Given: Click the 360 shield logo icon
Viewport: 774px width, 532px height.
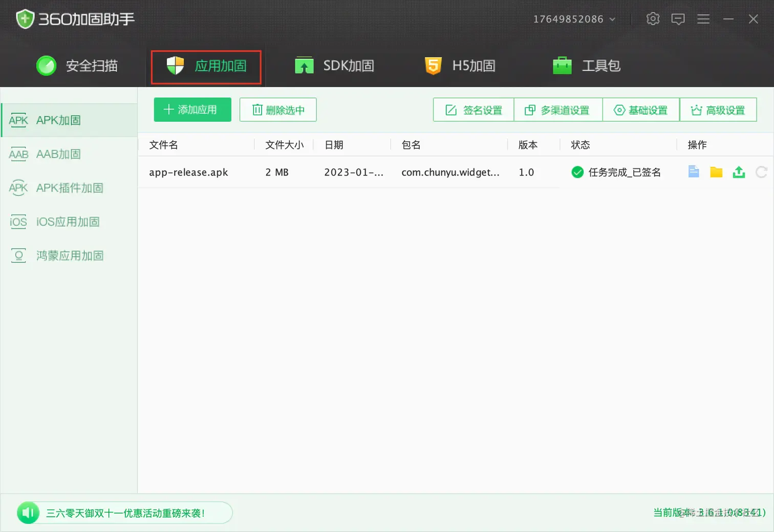Looking at the screenshot, I should coord(25,19).
